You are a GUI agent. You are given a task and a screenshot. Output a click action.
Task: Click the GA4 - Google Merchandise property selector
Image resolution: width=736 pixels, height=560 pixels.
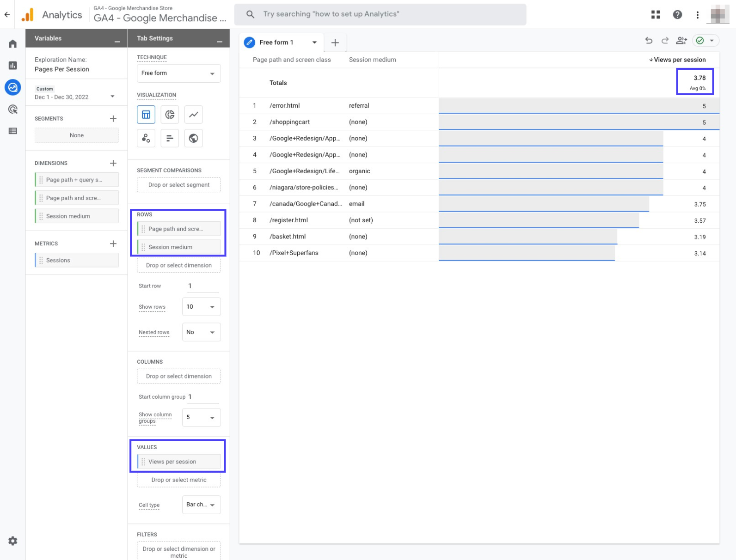pyautogui.click(x=159, y=14)
